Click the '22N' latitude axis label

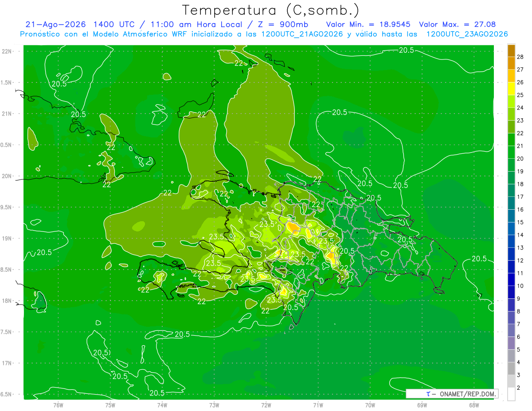7,51
